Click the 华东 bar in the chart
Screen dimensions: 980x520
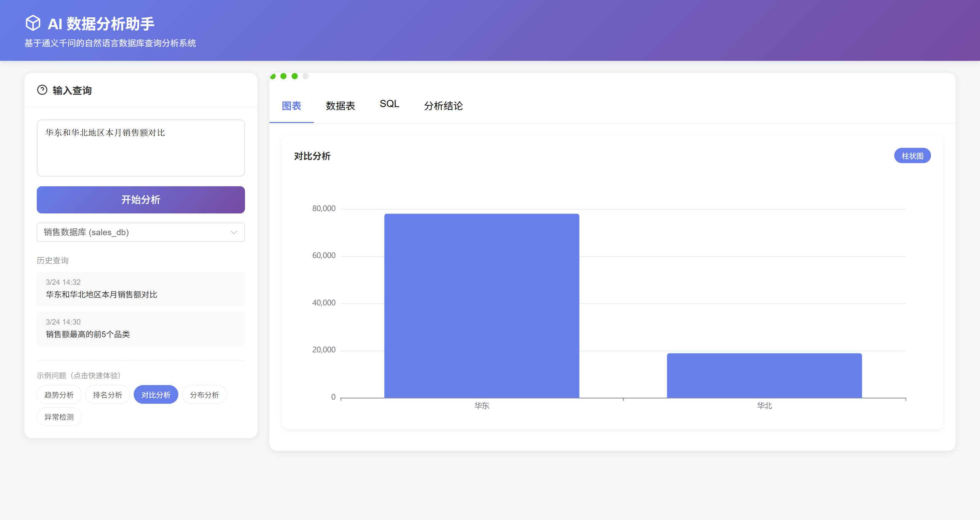(481, 306)
